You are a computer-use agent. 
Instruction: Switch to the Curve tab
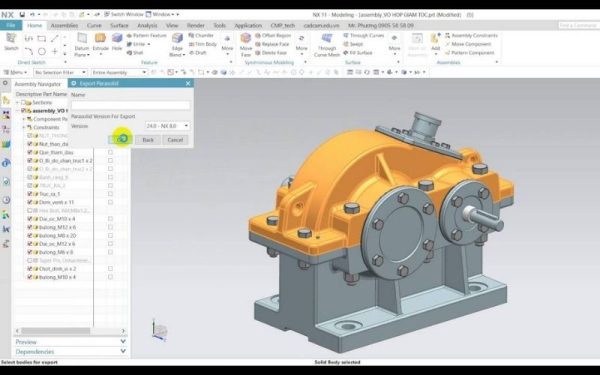(x=94, y=25)
